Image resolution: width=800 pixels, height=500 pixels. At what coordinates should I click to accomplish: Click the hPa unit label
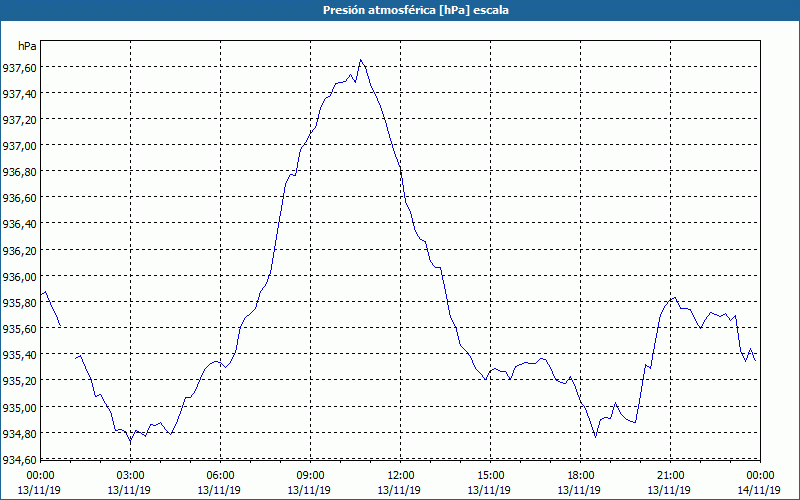pos(27,46)
